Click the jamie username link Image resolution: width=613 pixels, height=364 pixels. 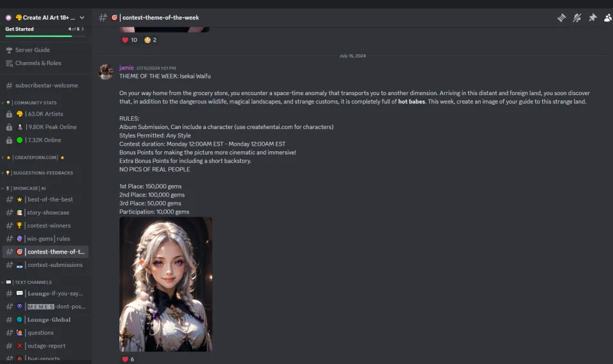click(126, 68)
